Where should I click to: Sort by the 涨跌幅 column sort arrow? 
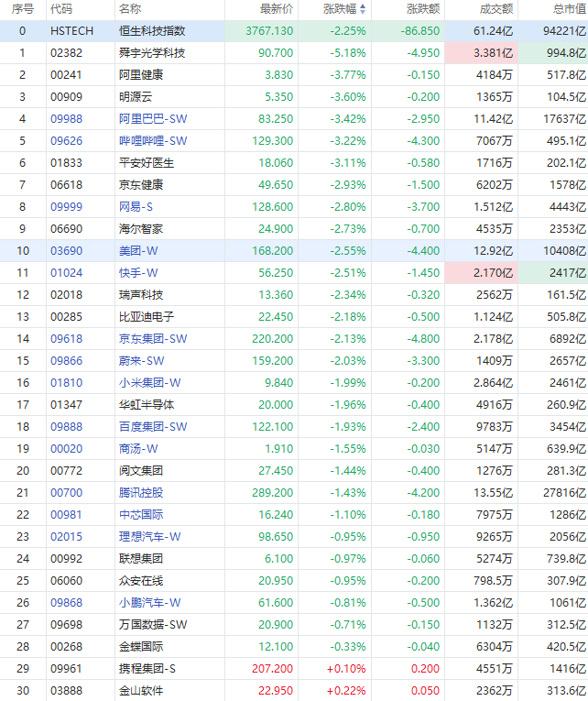tap(363, 9)
